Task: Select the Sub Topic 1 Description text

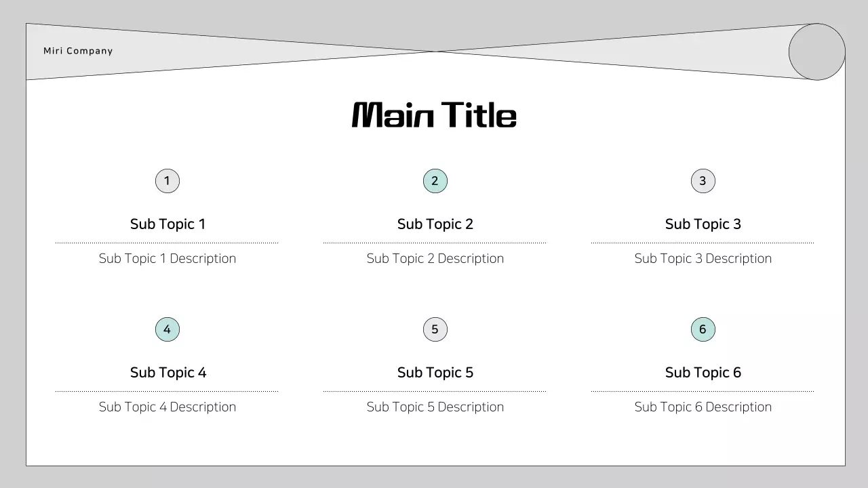Action: 167,259
